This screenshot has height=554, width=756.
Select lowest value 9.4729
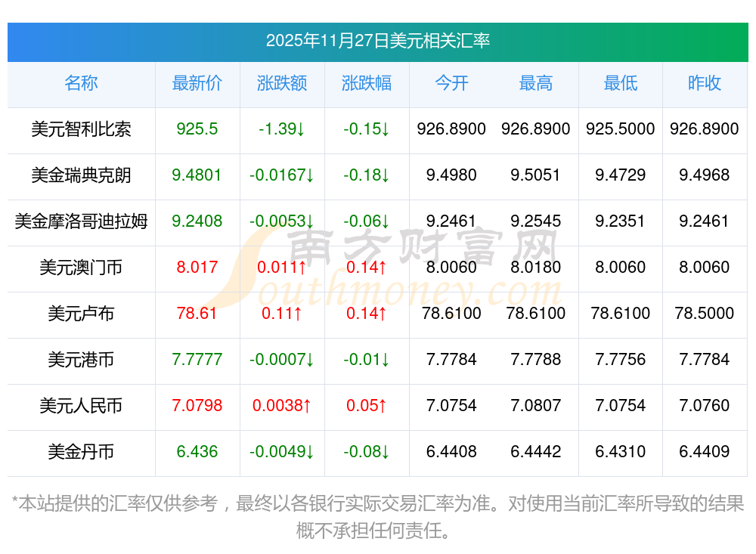pos(621,175)
